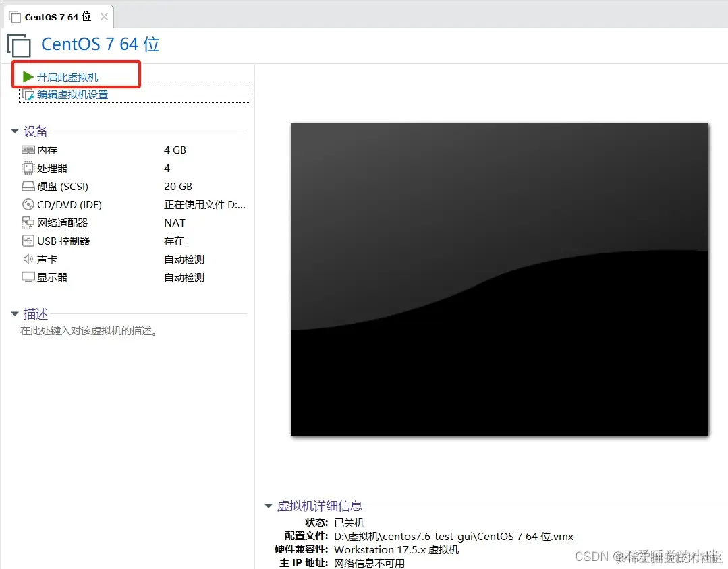This screenshot has width=728, height=569.
Task: Select the 显示器 row label
Action: coord(53,277)
